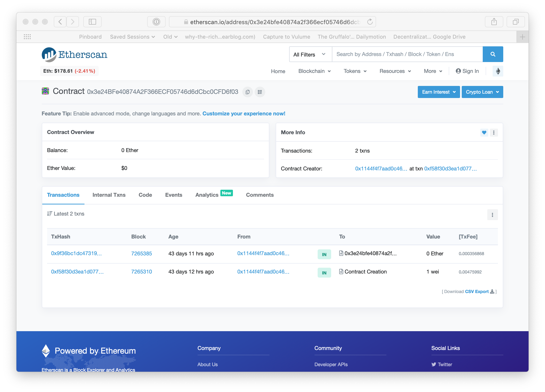This screenshot has width=545, height=392.
Task: Open the About Us footer link
Action: (207, 364)
